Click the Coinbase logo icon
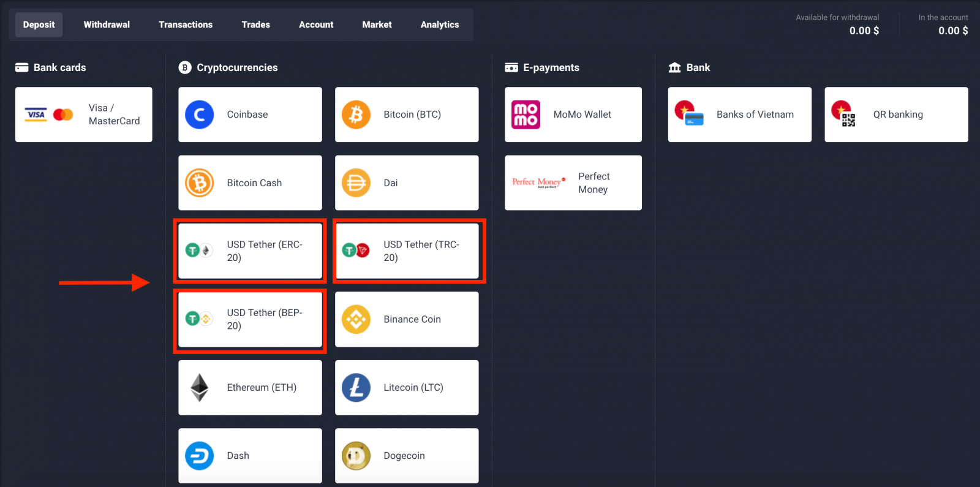This screenshot has width=980, height=487. (x=200, y=115)
